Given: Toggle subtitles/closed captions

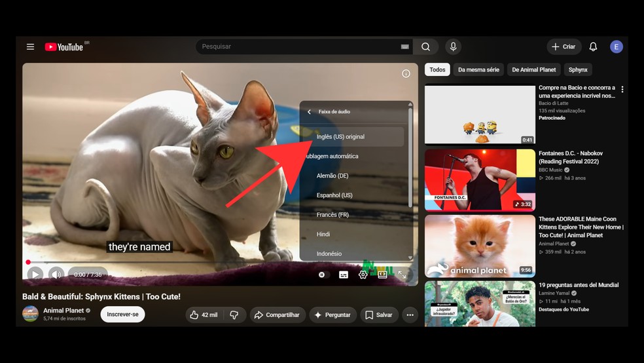Looking at the screenshot, I should point(344,275).
